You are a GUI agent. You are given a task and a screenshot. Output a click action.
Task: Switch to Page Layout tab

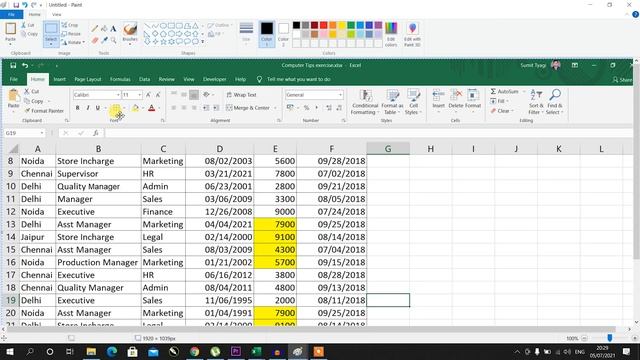tap(88, 79)
